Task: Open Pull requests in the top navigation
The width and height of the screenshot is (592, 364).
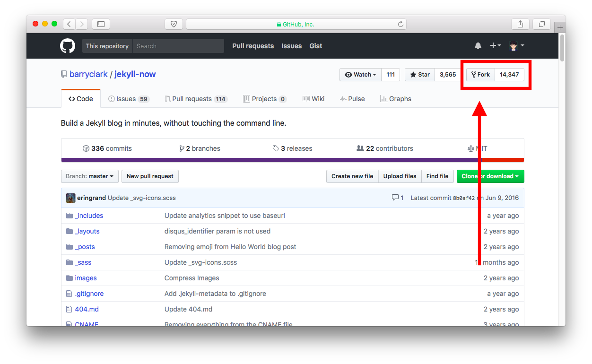Action: pos(253,46)
